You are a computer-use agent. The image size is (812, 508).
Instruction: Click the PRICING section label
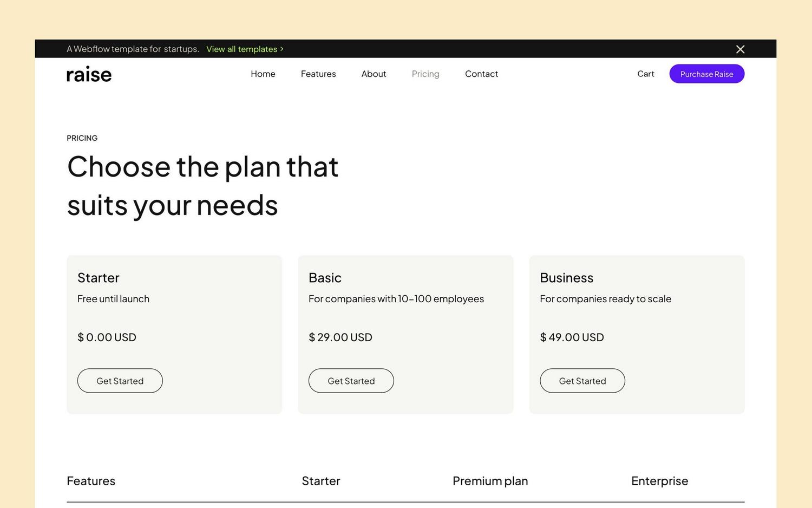pyautogui.click(x=82, y=138)
